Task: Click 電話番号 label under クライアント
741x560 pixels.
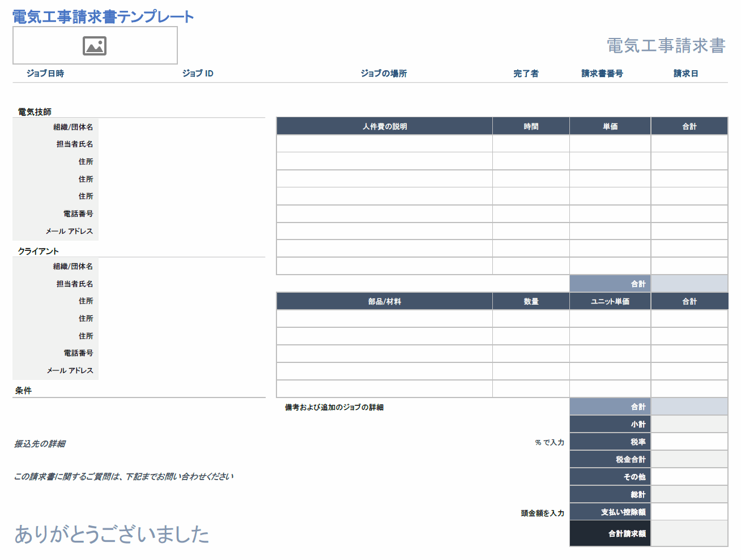Action: [x=78, y=353]
